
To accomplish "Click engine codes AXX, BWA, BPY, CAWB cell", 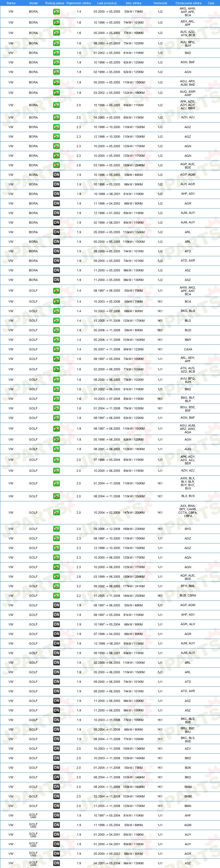I will tap(188, 511).
